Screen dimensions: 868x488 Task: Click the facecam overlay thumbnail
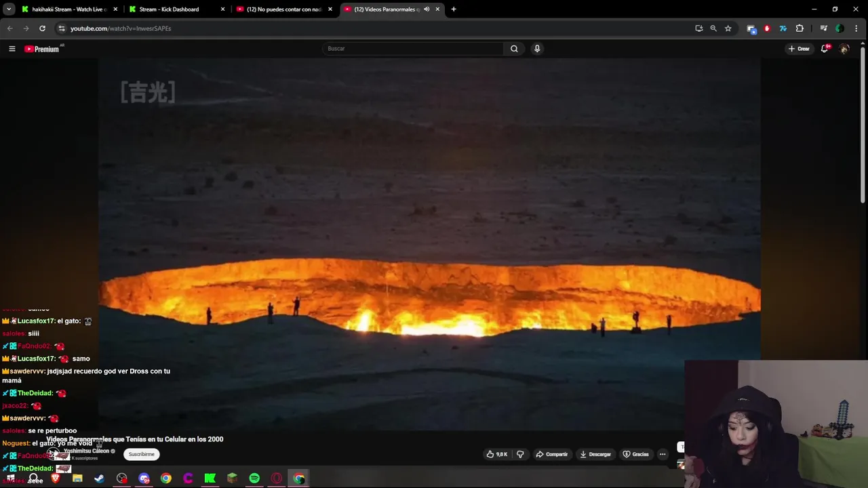click(776, 424)
